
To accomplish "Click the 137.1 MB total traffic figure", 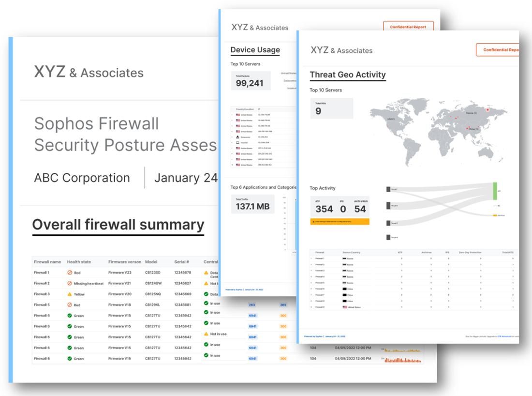I will tap(252, 207).
